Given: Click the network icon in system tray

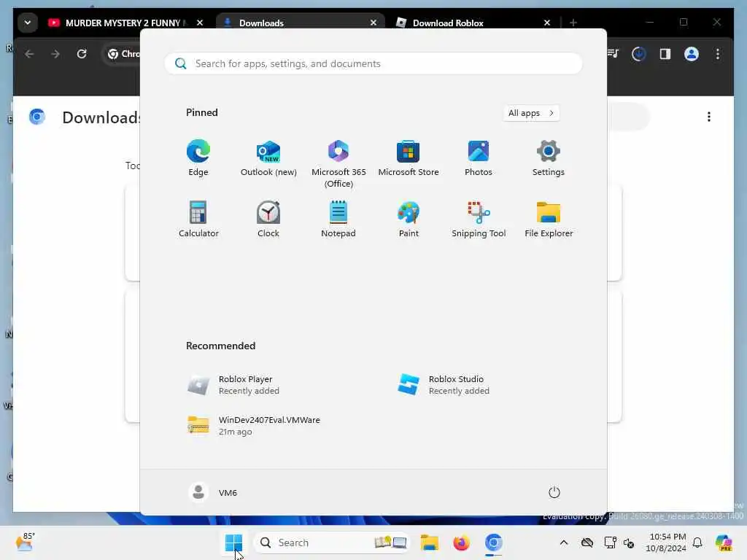Looking at the screenshot, I should click(x=611, y=542).
